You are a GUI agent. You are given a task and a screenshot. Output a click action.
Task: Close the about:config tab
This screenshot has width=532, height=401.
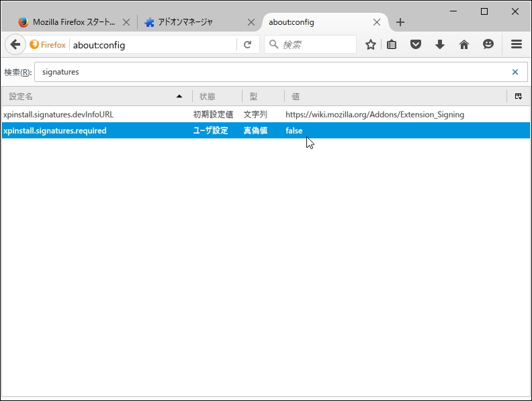pos(377,22)
